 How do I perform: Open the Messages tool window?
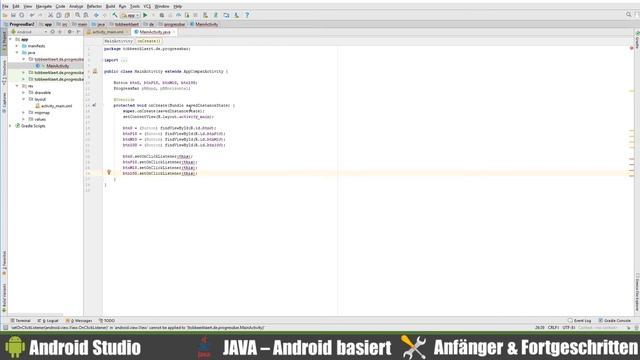(x=79, y=320)
